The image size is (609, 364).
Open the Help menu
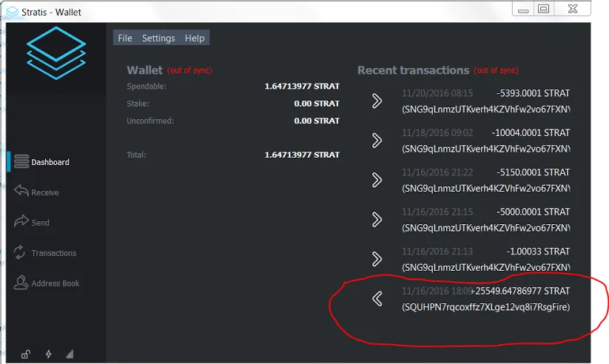(x=195, y=38)
